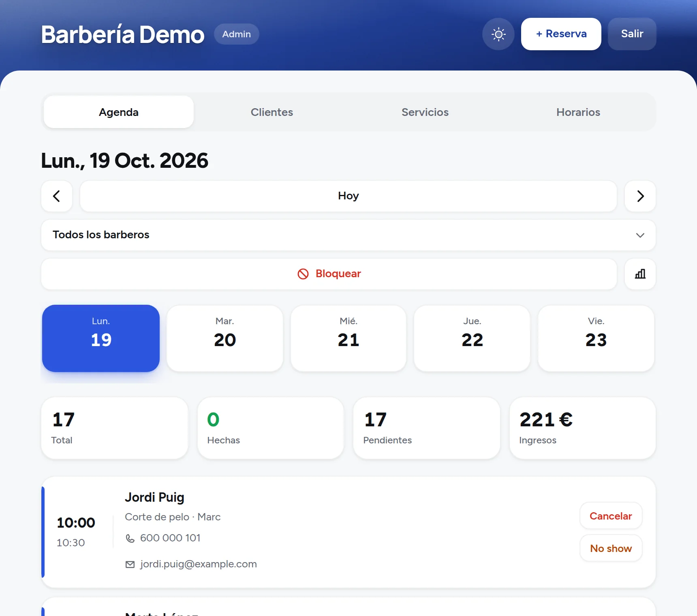Viewport: 697px width, 616px height.
Task: Go to next day arrow
Action: (x=640, y=196)
